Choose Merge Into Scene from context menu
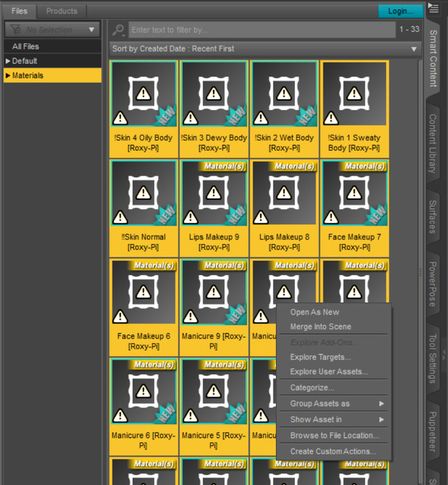 pos(321,327)
